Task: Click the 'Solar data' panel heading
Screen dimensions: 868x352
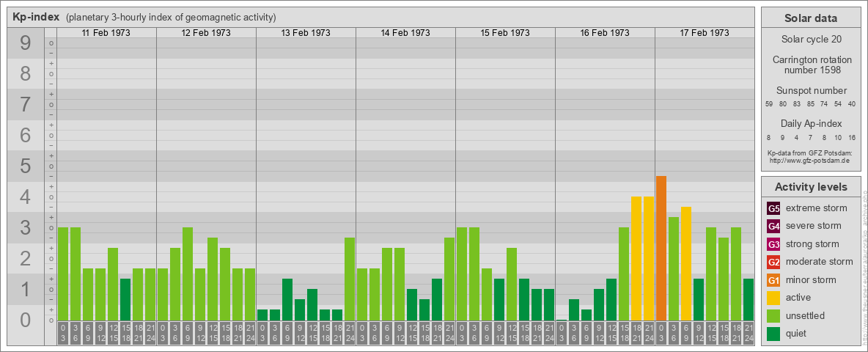Action: click(x=811, y=18)
